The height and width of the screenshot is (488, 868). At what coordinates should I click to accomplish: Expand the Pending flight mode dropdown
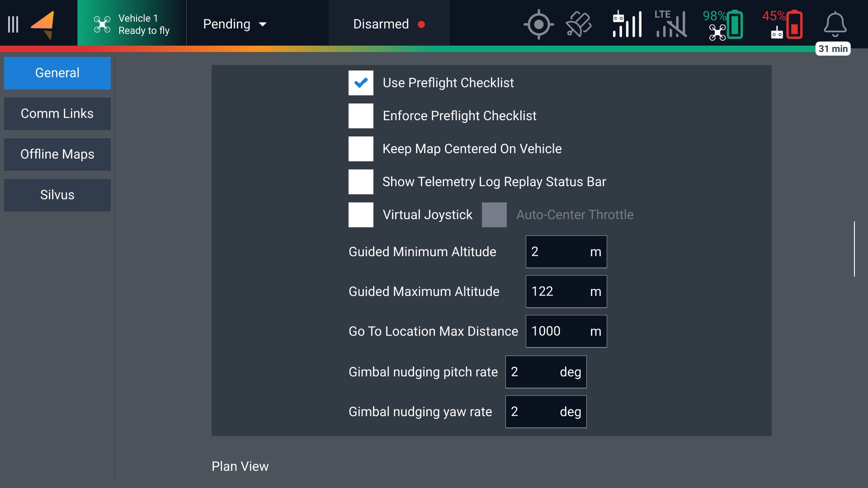(x=235, y=24)
